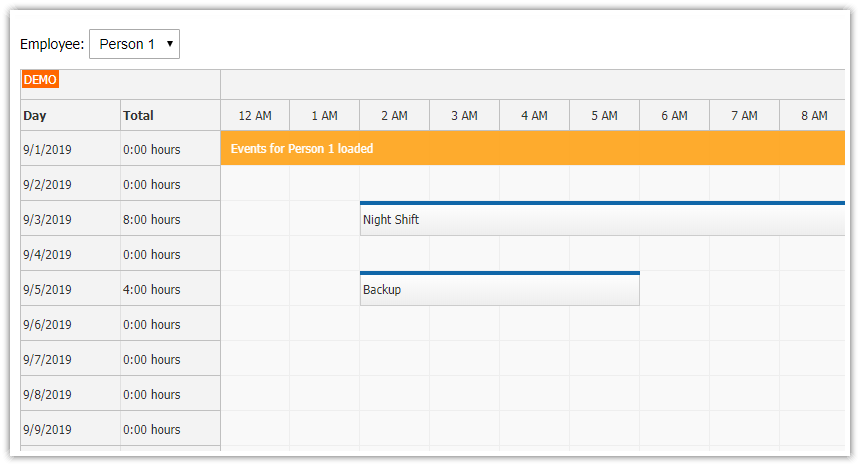Open the Employee dropdown
This screenshot has width=860, height=466.
[134, 44]
